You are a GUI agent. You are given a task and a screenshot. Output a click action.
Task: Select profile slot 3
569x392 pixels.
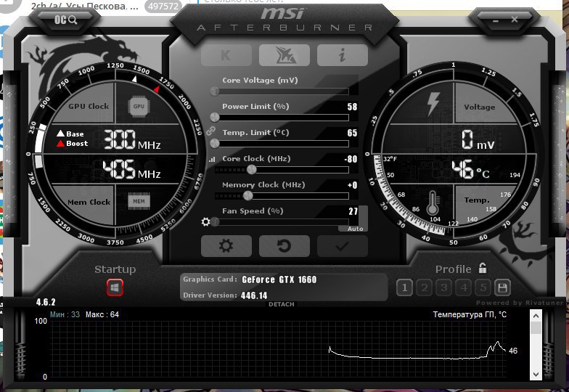[444, 287]
